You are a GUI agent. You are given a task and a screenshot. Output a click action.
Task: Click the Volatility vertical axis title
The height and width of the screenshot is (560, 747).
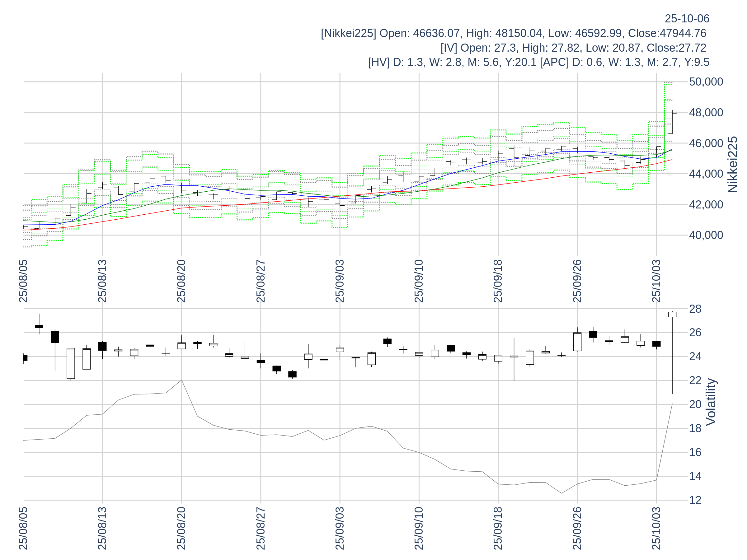tap(711, 402)
